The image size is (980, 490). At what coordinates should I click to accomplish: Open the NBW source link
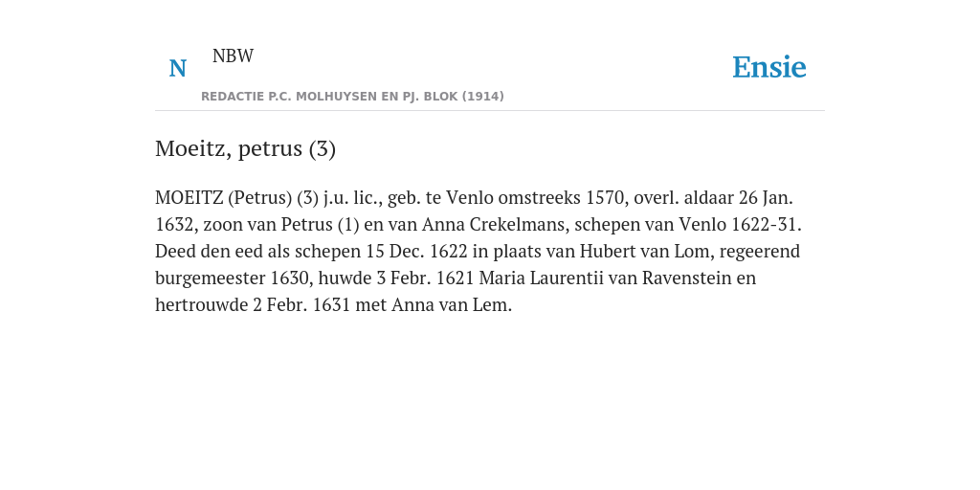233,56
